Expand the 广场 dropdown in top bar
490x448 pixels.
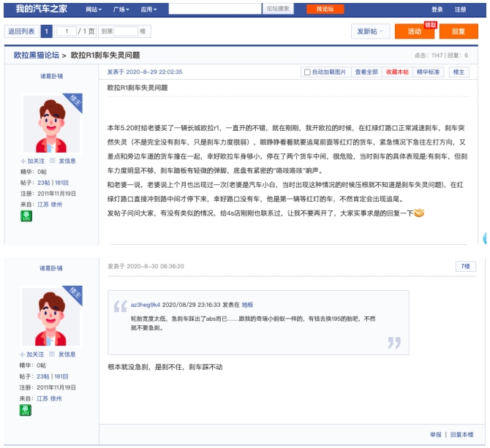click(x=121, y=10)
